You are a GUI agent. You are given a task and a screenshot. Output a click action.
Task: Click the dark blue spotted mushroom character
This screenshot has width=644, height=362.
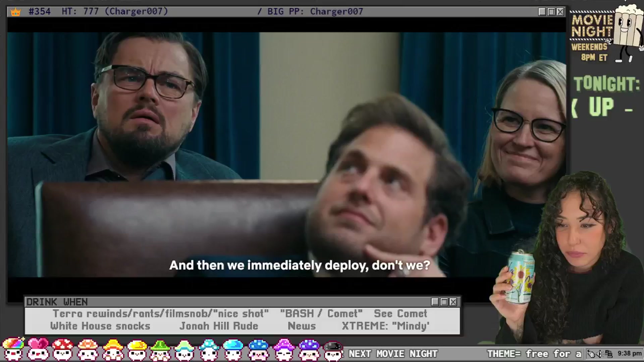258,349
